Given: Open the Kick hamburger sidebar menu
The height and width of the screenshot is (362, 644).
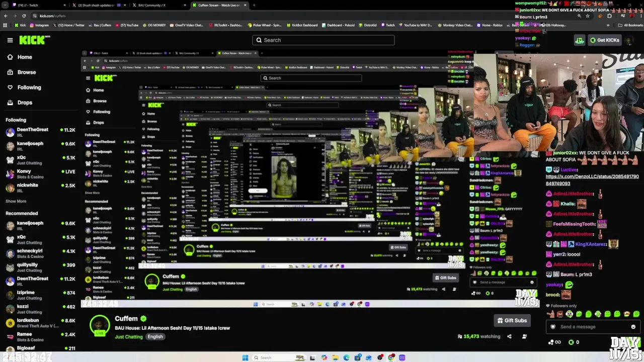Looking at the screenshot, I should 10,40.
